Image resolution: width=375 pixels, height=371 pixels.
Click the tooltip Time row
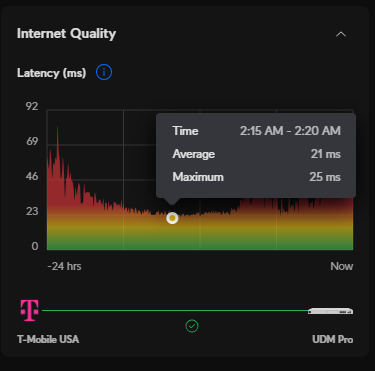[256, 131]
